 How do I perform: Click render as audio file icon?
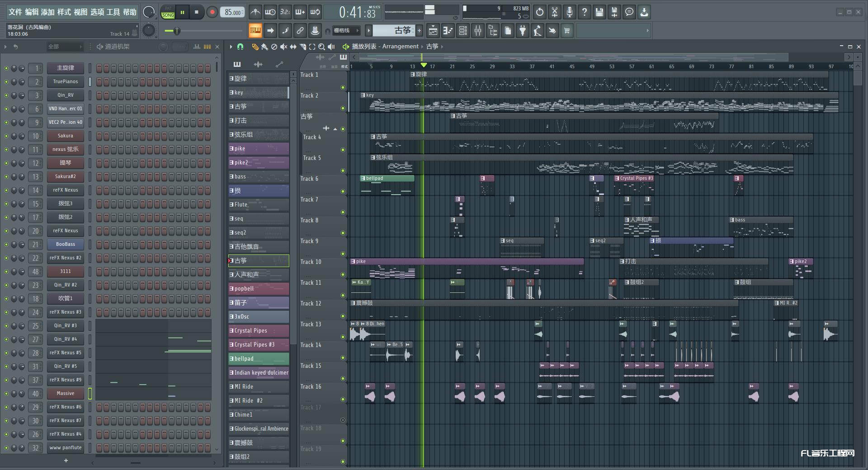[x=614, y=12]
